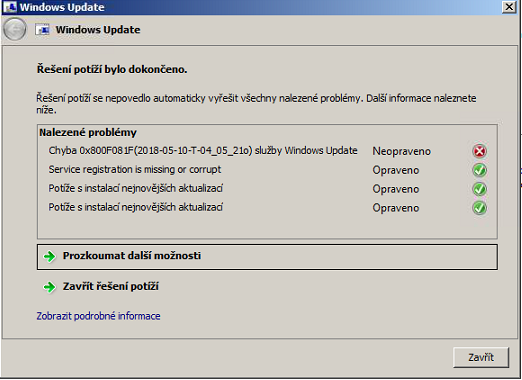Close the window with the X button
The width and height of the screenshot is (522, 380).
pyautogui.click(x=509, y=7)
